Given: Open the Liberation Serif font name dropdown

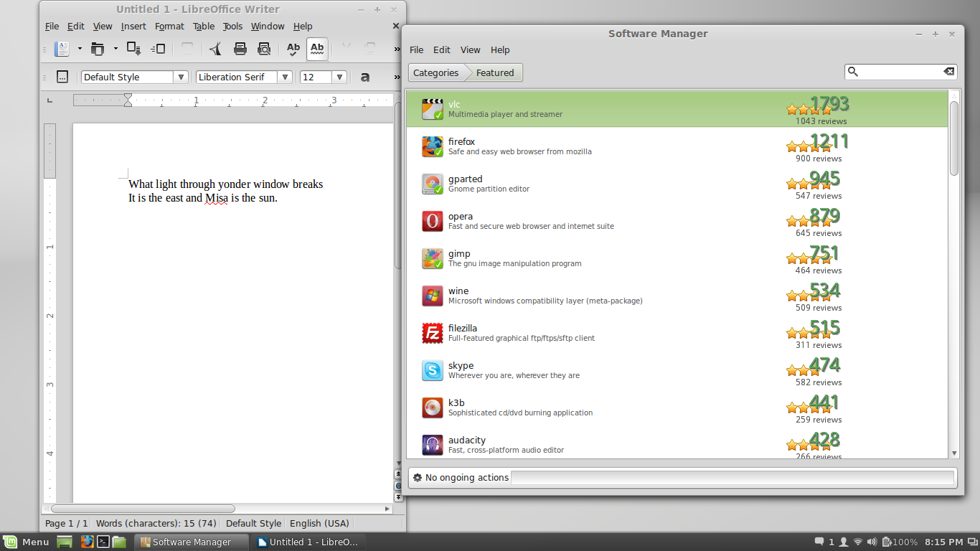Looking at the screenshot, I should (285, 77).
